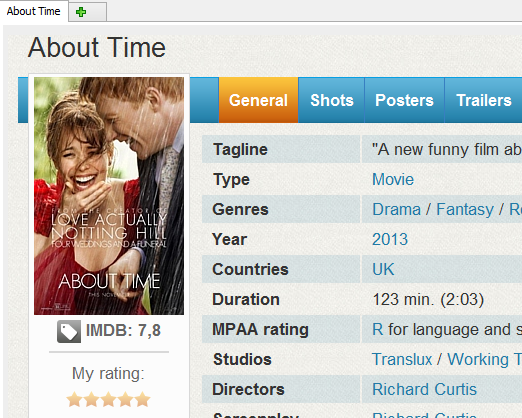Set my rating to five stars
This screenshot has height=418, width=522.
(x=143, y=399)
